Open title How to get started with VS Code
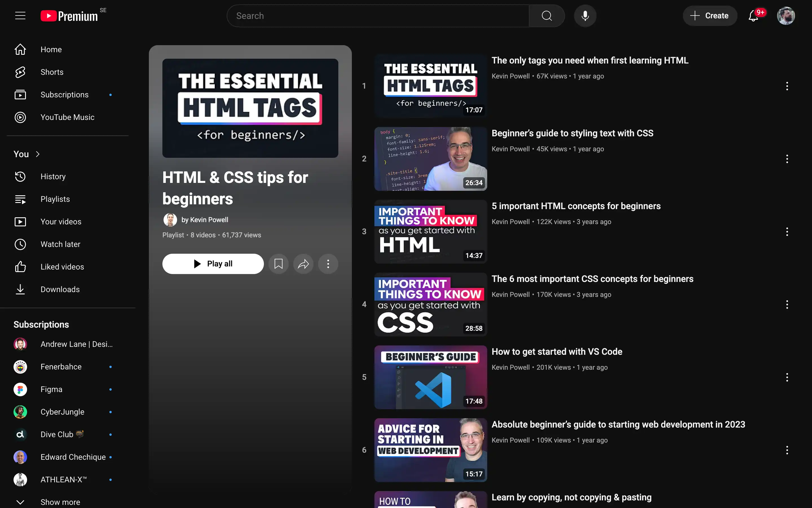This screenshot has width=812, height=508. tap(557, 352)
